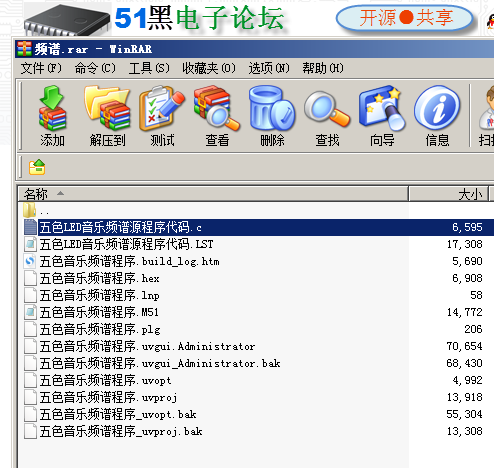Select file name 五色音乐频谱程序.uvopt
Screen dimensions: 494x468
[105, 380]
